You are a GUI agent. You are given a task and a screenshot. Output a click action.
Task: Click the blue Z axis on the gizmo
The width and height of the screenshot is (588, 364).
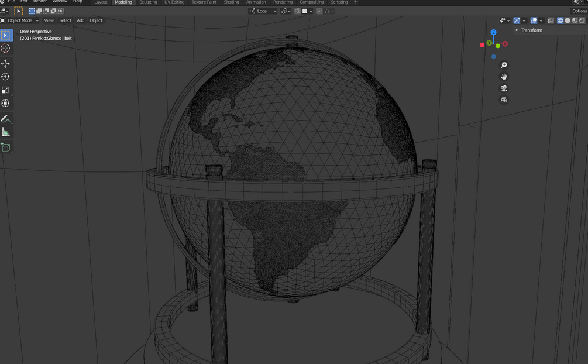pyautogui.click(x=493, y=32)
